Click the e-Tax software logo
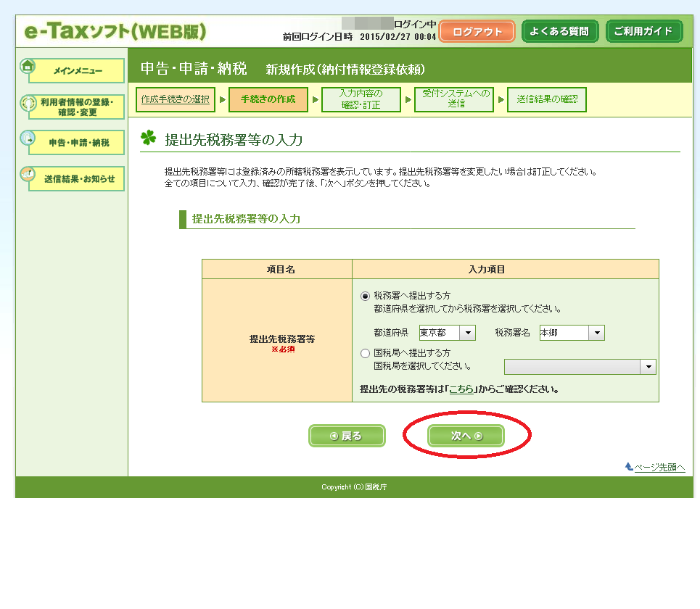Image resolution: width=700 pixels, height=609 pixels. (115, 32)
